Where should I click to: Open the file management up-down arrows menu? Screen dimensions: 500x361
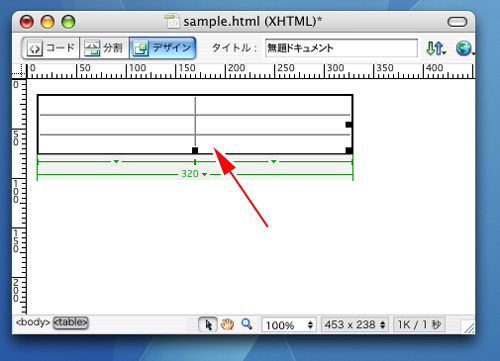(436, 48)
